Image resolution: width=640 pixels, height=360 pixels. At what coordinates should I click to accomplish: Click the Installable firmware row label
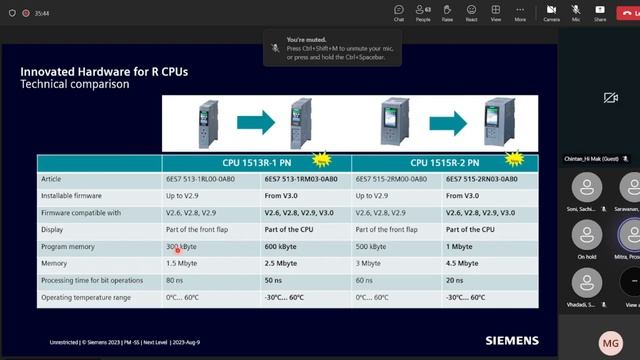coord(71,196)
